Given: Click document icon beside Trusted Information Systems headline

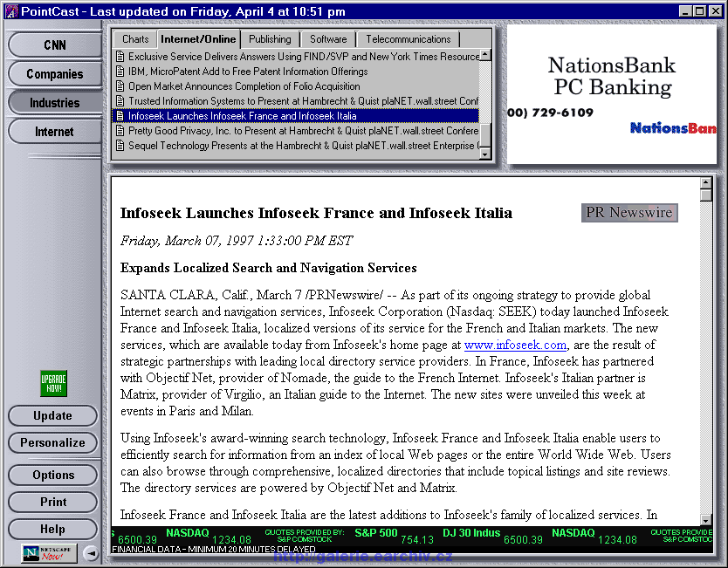Looking at the screenshot, I should click(120, 101).
